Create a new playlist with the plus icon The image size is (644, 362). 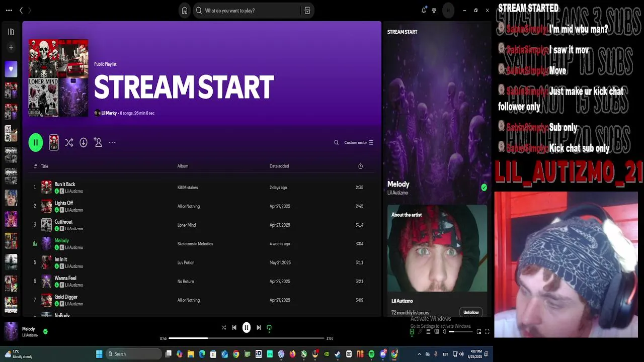click(x=11, y=47)
